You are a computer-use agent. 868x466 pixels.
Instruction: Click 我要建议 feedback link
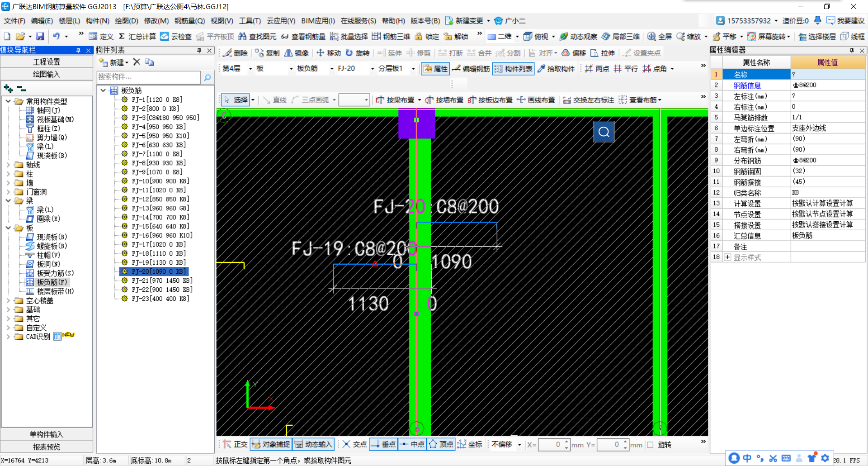(845, 21)
